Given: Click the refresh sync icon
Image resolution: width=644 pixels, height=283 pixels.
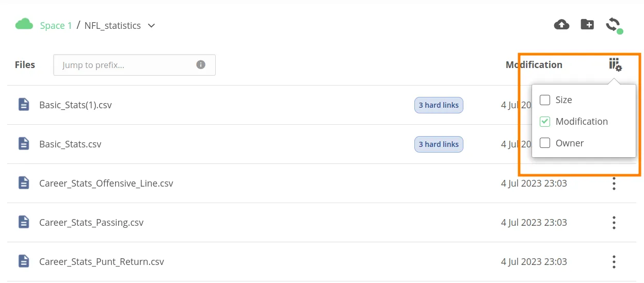Looking at the screenshot, I should (613, 25).
